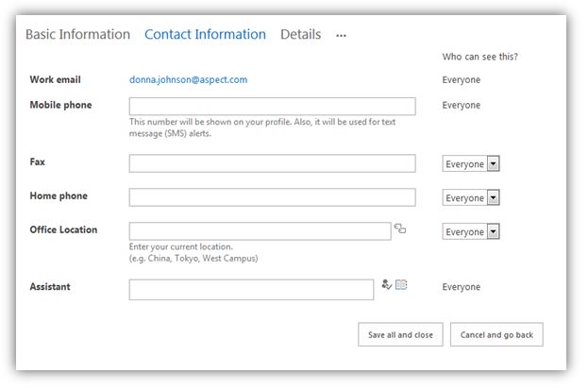
Task: Click the Work email label
Action: (x=55, y=79)
